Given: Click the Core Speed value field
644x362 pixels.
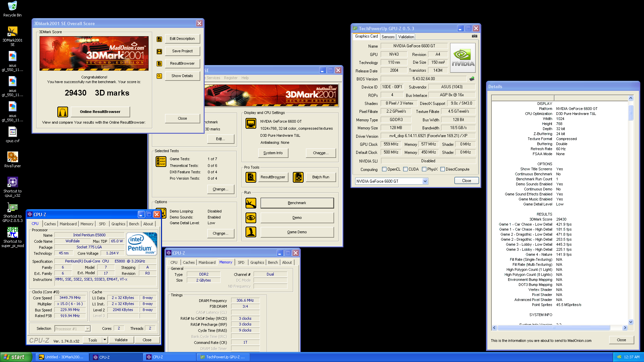Looking at the screenshot, I should click(70, 298).
